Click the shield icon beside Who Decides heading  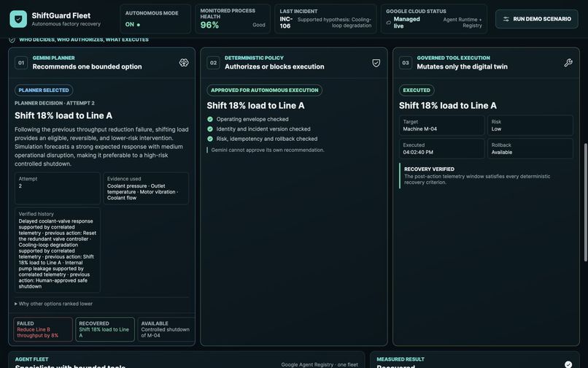pyautogui.click(x=12, y=39)
